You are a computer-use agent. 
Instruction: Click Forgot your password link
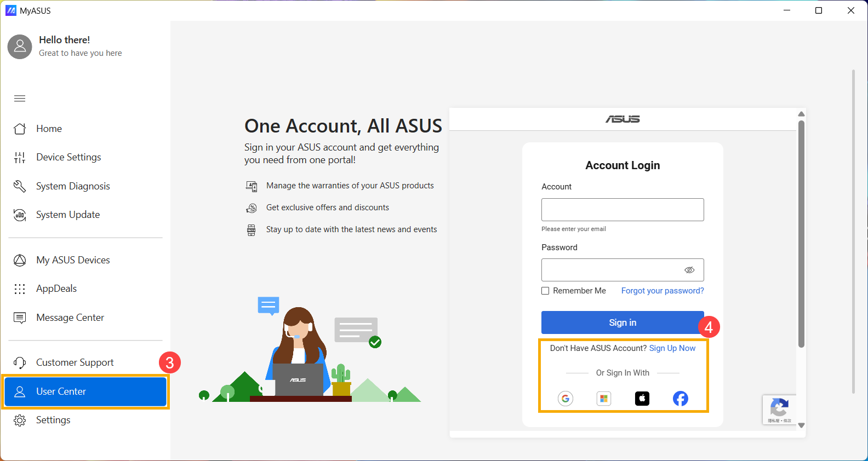[663, 291]
